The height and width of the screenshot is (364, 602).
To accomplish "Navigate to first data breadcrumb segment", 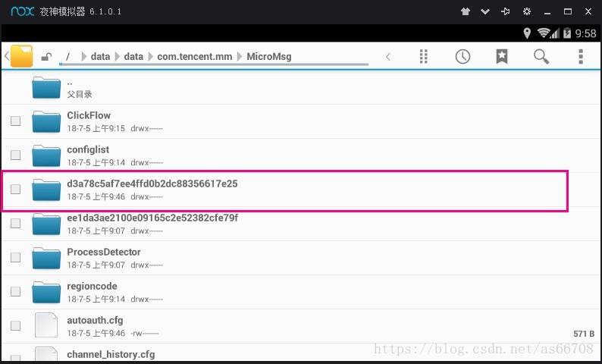I will point(100,56).
